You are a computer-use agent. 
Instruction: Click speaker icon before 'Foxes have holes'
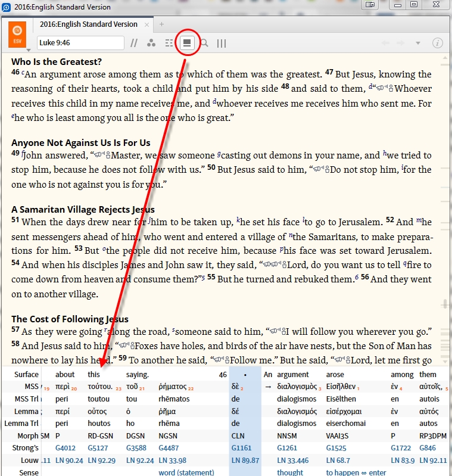(126, 346)
